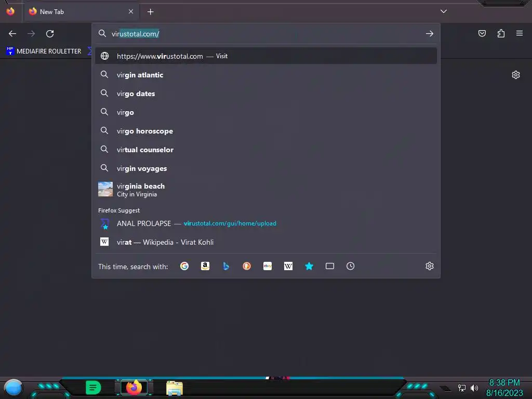Open virustotal.com/gui/home/upload bookmark suggestion
532x399 pixels.
(266, 223)
